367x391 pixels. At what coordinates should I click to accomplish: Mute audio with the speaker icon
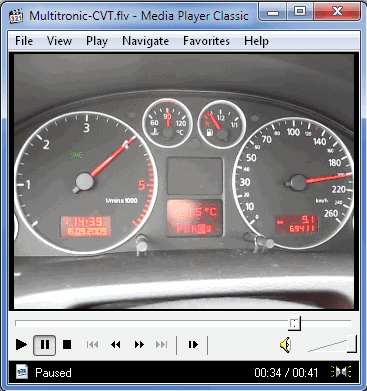(286, 345)
